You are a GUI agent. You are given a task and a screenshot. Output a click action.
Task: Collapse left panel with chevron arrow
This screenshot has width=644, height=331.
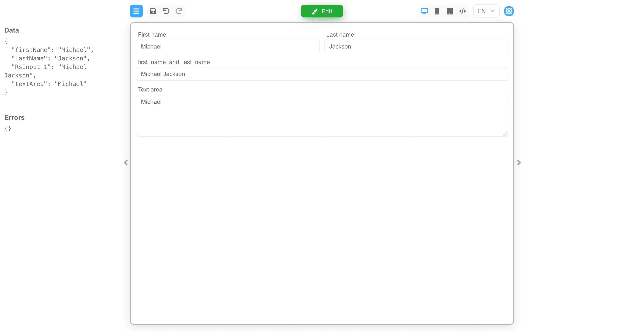tap(126, 163)
